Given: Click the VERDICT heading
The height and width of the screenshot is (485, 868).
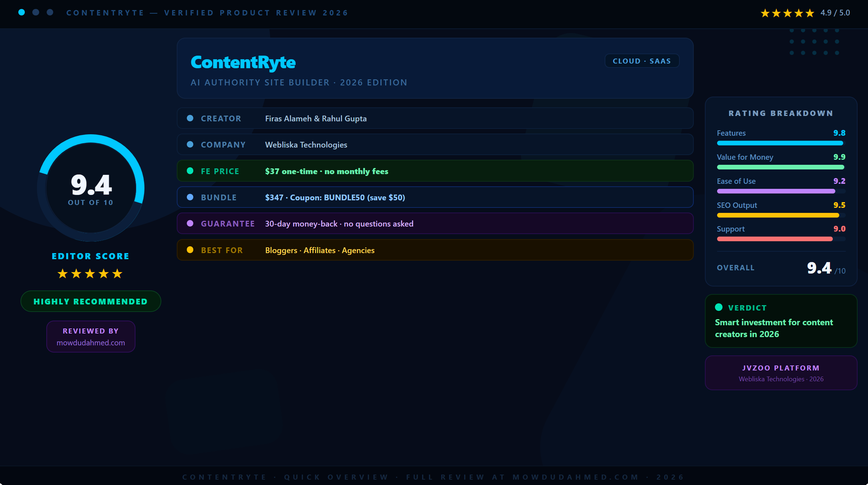Looking at the screenshot, I should tap(747, 308).
